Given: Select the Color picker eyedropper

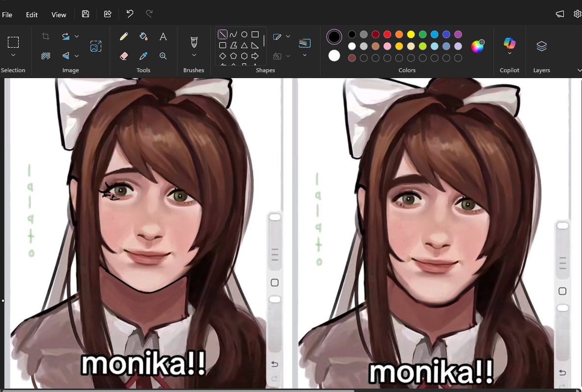Looking at the screenshot, I should (143, 56).
